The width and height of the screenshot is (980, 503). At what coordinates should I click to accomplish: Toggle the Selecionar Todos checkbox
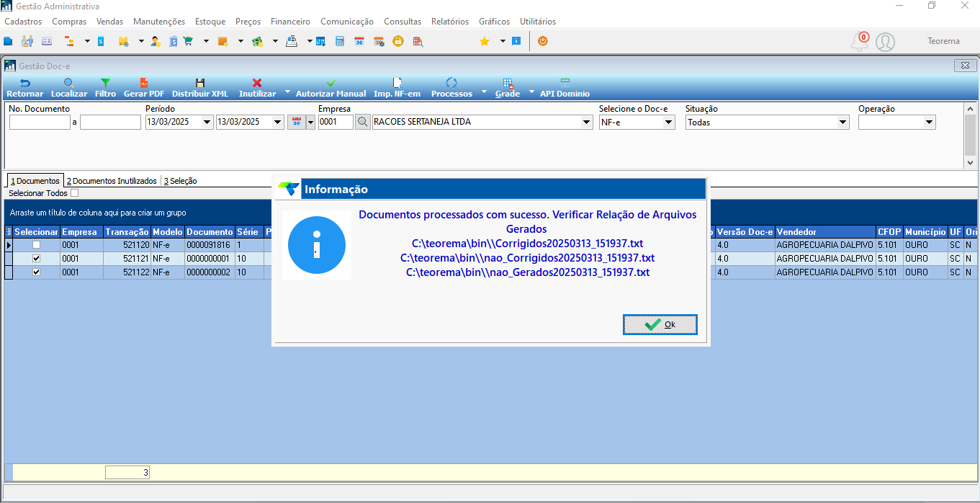tap(74, 193)
